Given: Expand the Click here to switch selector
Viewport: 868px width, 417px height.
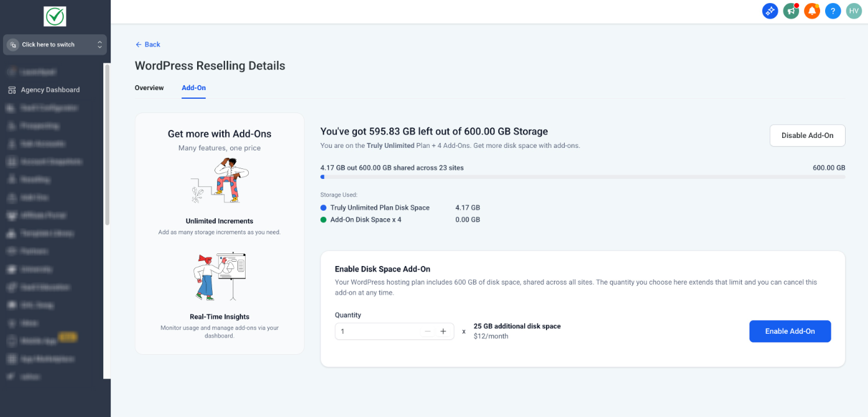Looking at the screenshot, I should 55,45.
